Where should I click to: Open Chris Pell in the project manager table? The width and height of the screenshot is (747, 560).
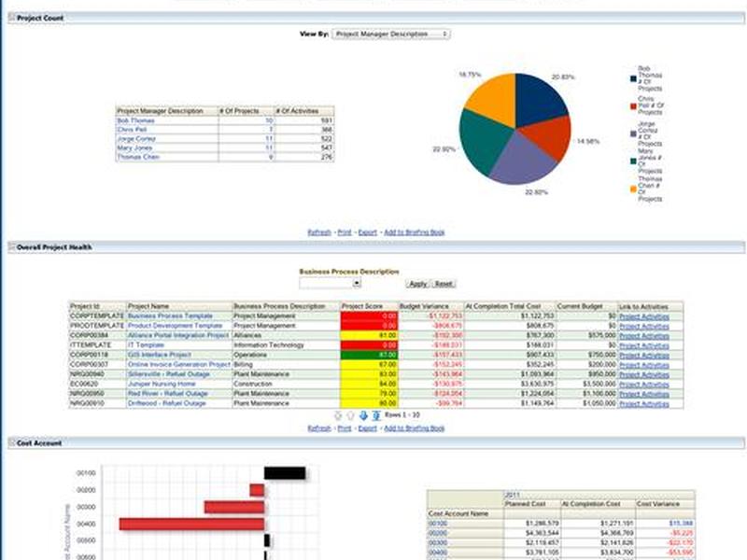point(132,130)
